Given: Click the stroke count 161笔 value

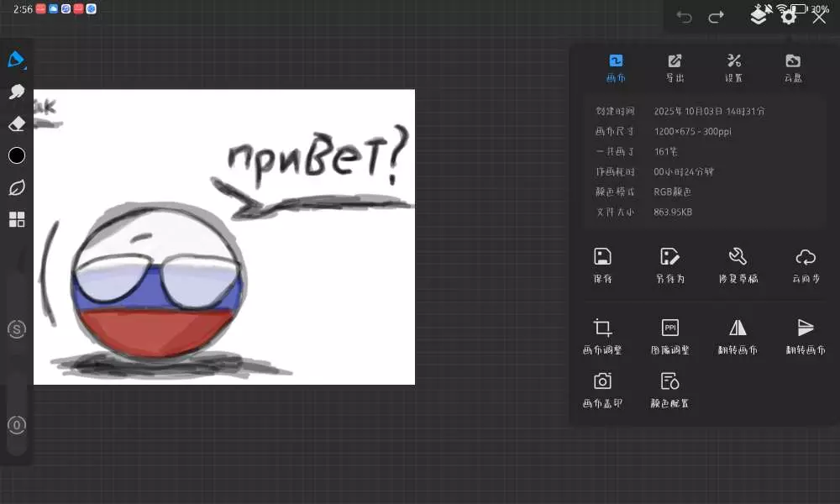Looking at the screenshot, I should tap(665, 151).
